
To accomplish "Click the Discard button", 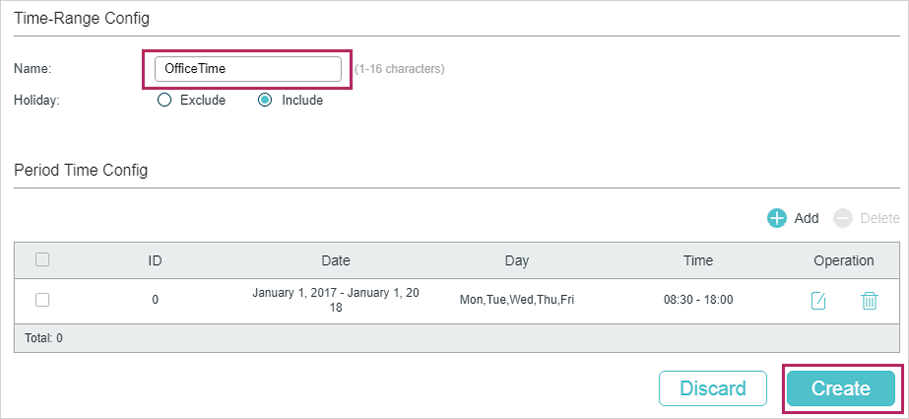I will tap(712, 388).
